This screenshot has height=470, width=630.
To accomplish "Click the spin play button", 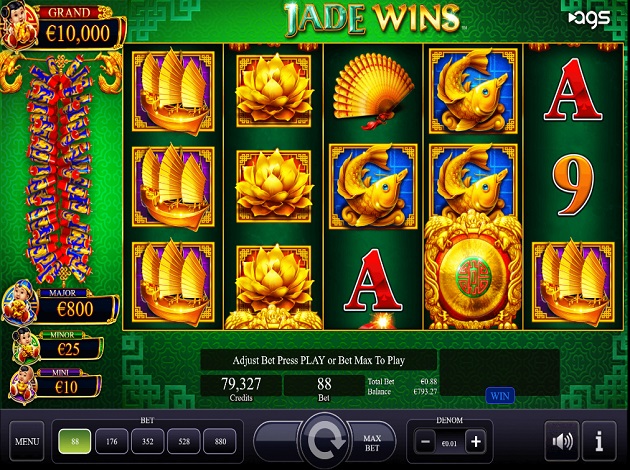I will [x=324, y=441].
